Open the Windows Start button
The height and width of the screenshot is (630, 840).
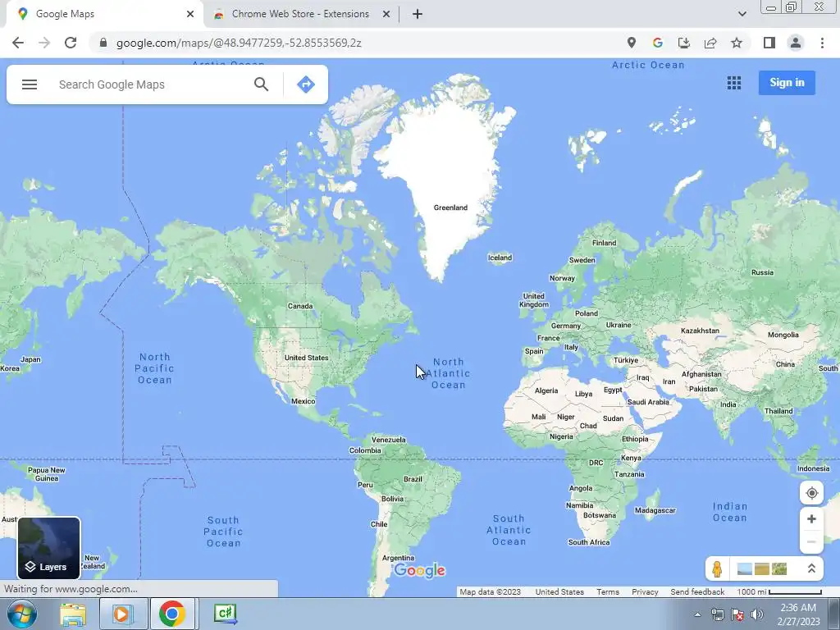(22, 614)
